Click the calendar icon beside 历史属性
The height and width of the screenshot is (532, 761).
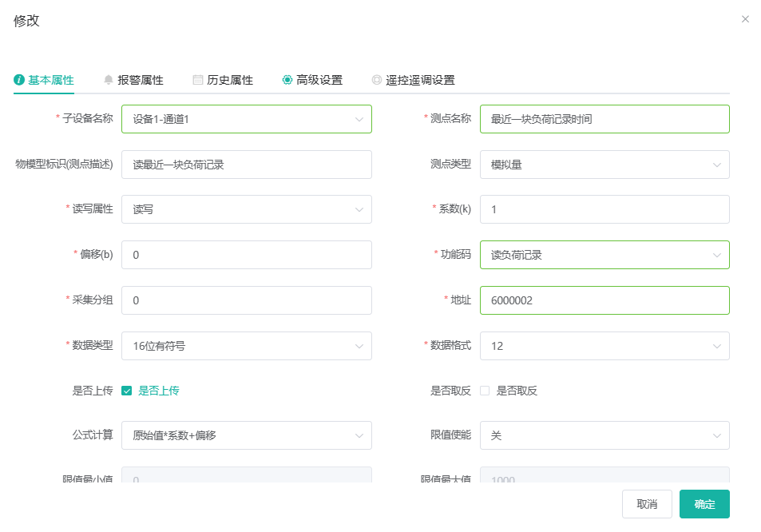198,80
